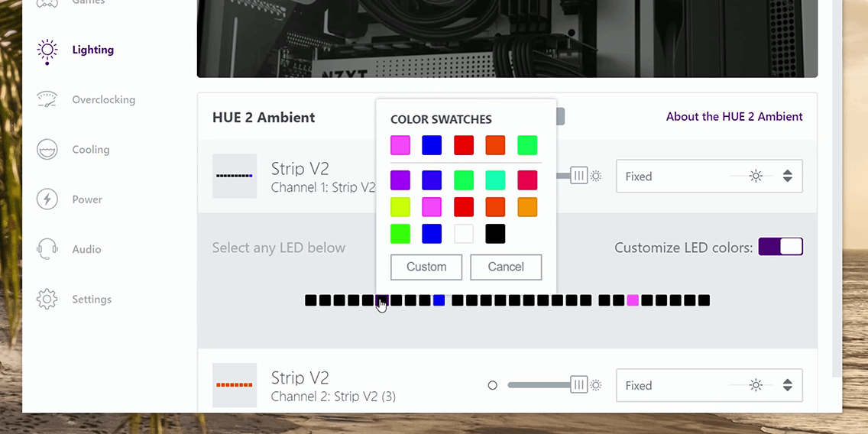Pick the white color swatch

(x=464, y=234)
